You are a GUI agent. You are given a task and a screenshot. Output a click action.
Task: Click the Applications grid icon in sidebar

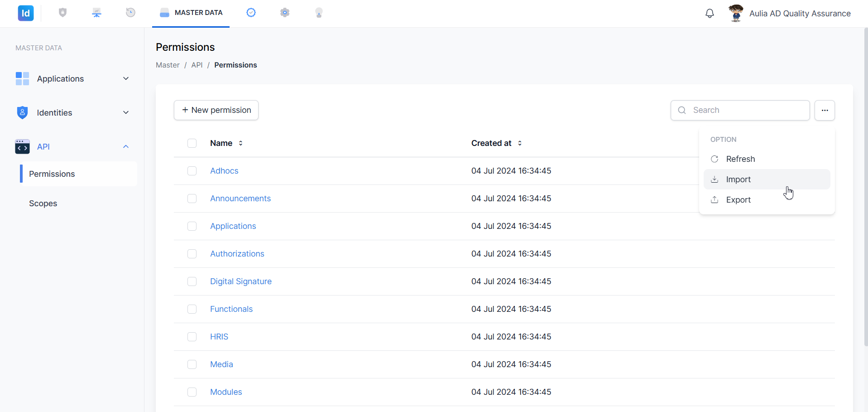(x=22, y=78)
